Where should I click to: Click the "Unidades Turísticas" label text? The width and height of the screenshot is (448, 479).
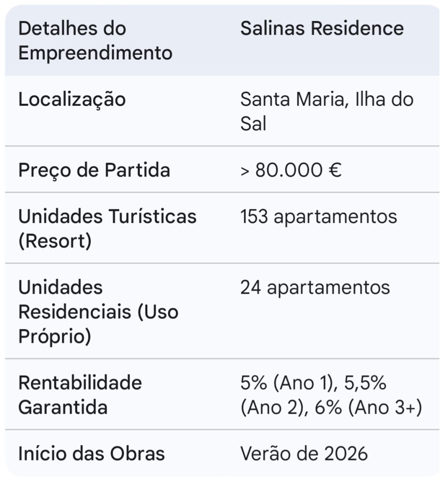point(107,217)
